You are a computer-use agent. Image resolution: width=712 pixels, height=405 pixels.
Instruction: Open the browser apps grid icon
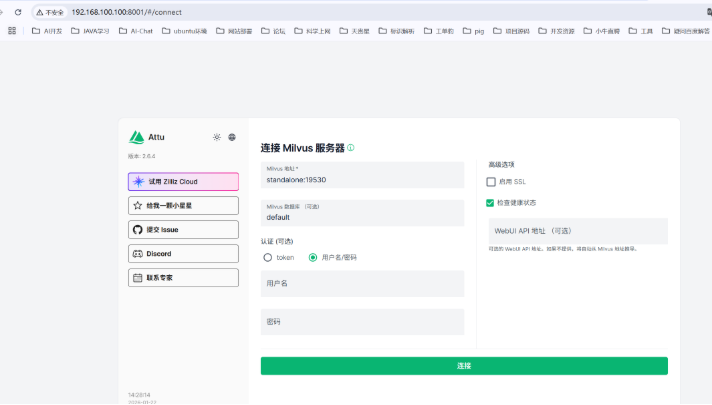pos(12,31)
